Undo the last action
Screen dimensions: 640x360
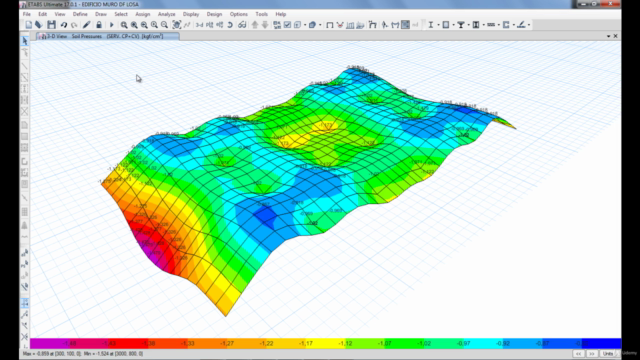pyautogui.click(x=64, y=25)
